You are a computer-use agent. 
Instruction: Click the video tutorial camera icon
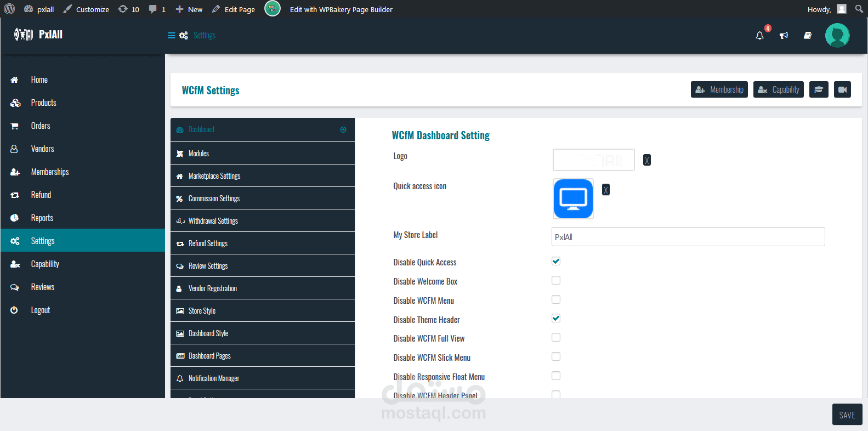tap(842, 89)
